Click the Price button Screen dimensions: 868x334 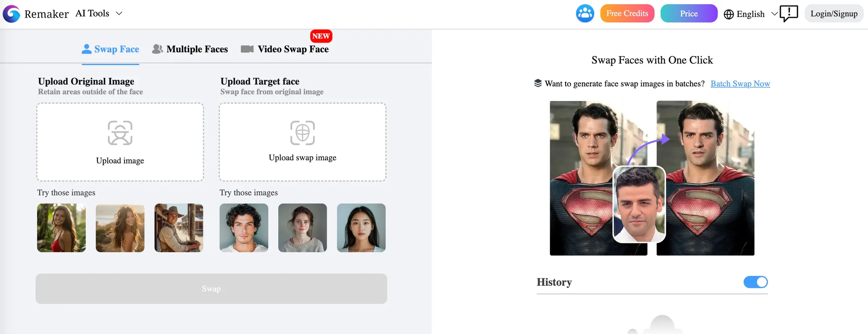pyautogui.click(x=689, y=13)
